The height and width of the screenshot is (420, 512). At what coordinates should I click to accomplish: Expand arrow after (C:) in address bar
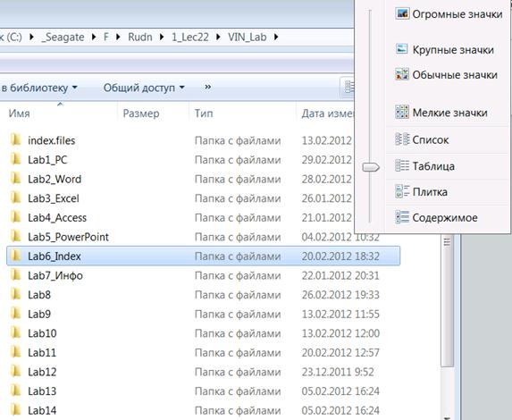tap(31, 37)
